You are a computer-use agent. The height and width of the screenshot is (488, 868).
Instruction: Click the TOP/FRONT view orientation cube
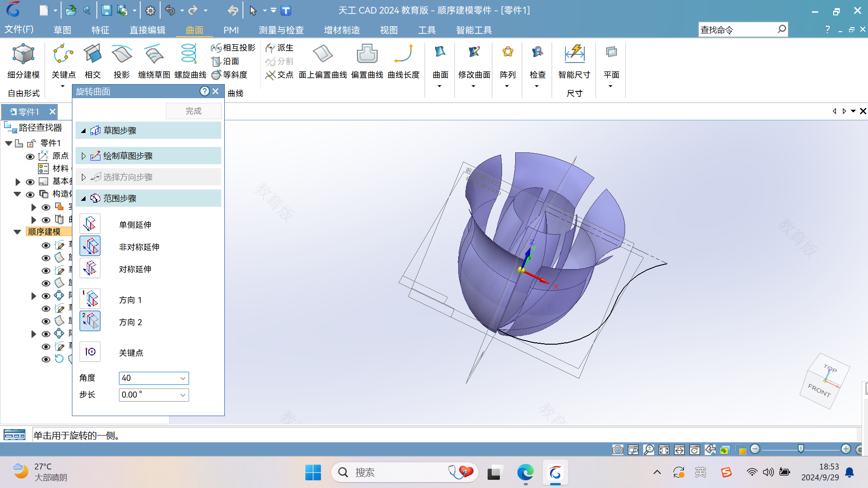[x=825, y=381]
